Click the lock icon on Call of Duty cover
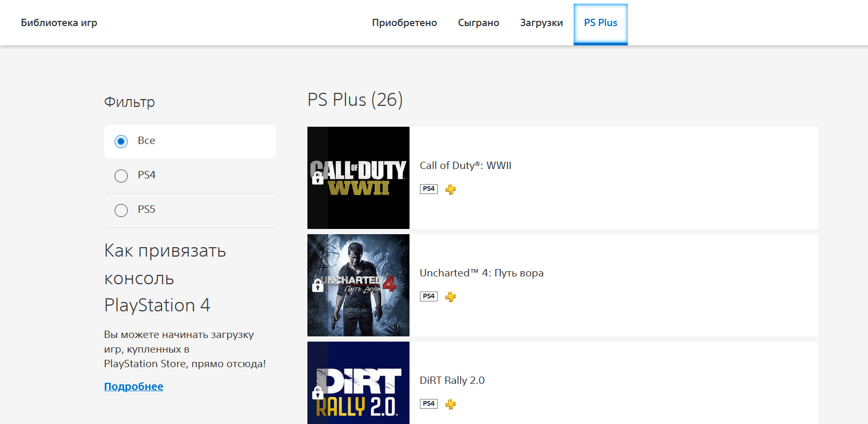Image resolution: width=868 pixels, height=424 pixels. point(318,178)
